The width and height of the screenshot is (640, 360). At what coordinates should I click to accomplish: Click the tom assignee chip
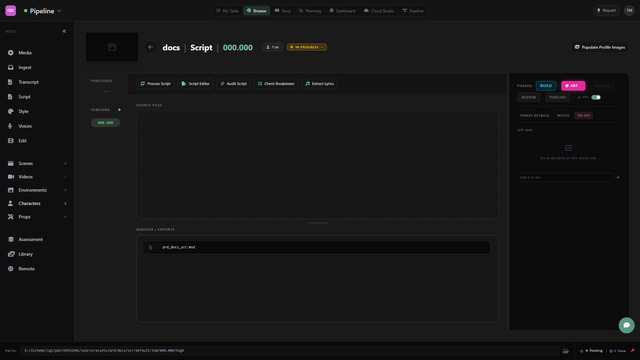coord(272,47)
